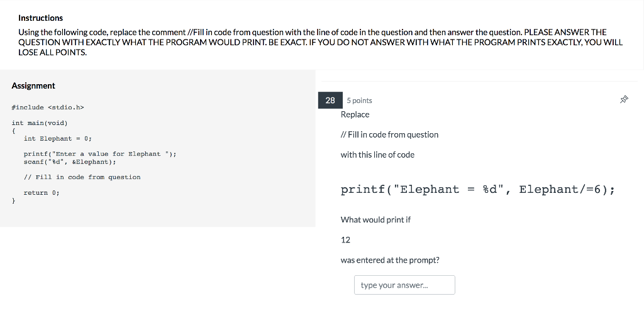This screenshot has height=311, width=644.
Task: Click the value 12 in the question
Action: (x=345, y=240)
